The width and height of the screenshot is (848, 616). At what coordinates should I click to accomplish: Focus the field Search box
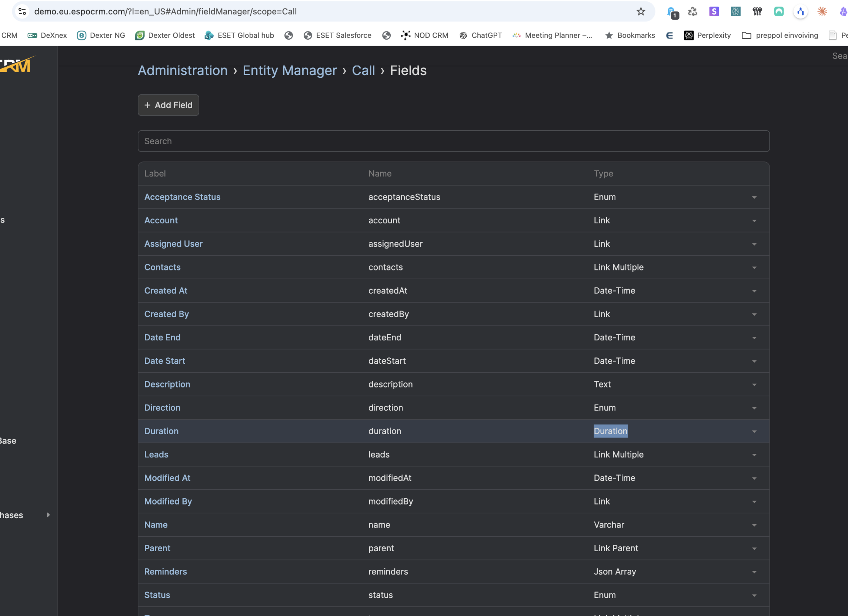click(454, 141)
